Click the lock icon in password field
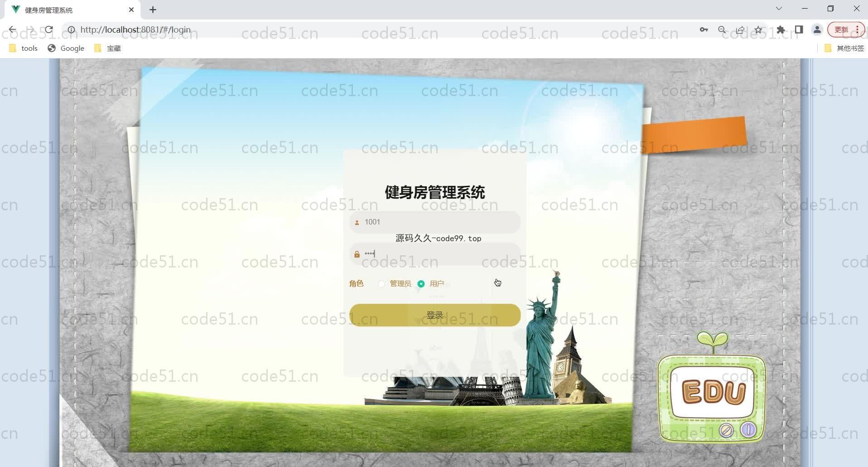The height and width of the screenshot is (467, 868). click(357, 254)
